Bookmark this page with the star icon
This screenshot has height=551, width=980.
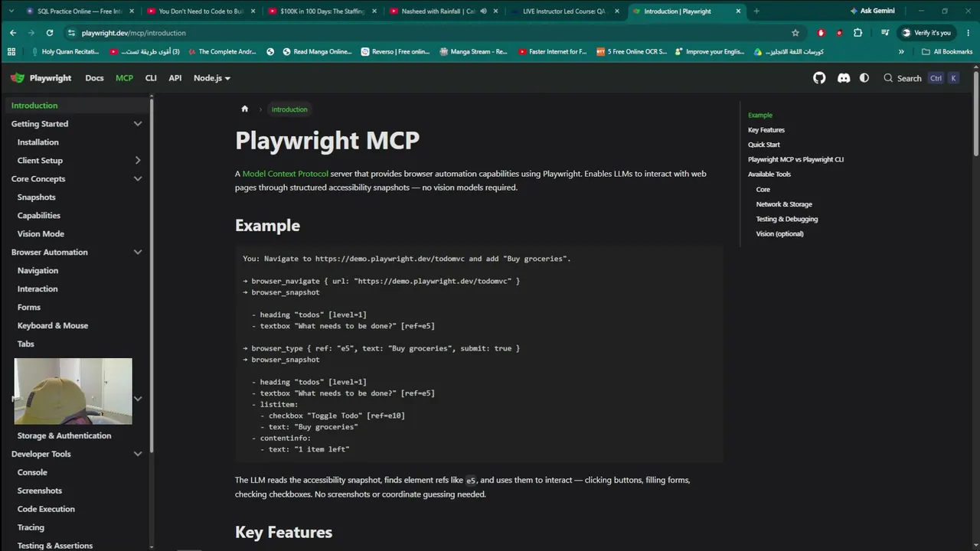pos(795,33)
